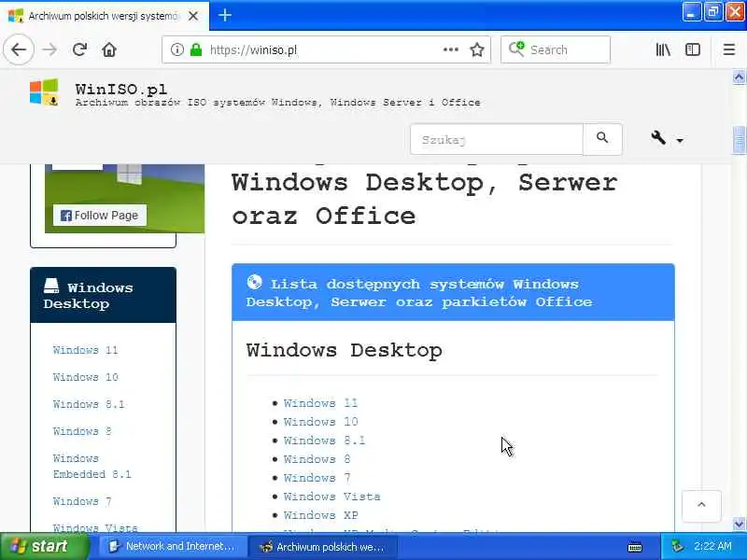This screenshot has height=560, width=747.
Task: Click the 2:22 AM clock
Action: tap(712, 546)
